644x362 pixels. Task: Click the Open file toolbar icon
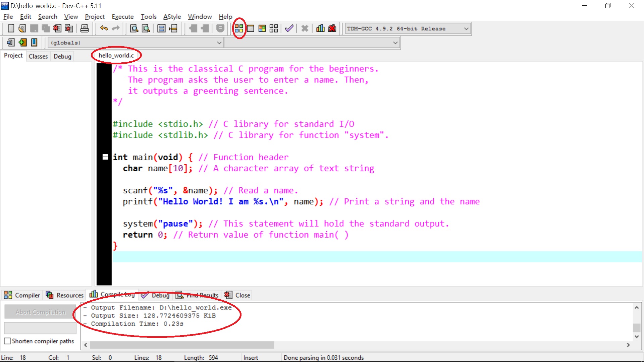(22, 28)
